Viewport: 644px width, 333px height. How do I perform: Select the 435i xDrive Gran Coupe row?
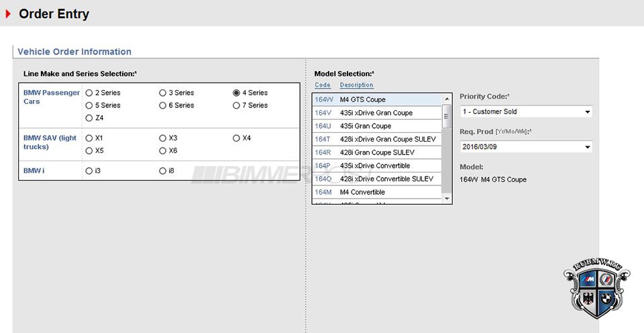(376, 113)
